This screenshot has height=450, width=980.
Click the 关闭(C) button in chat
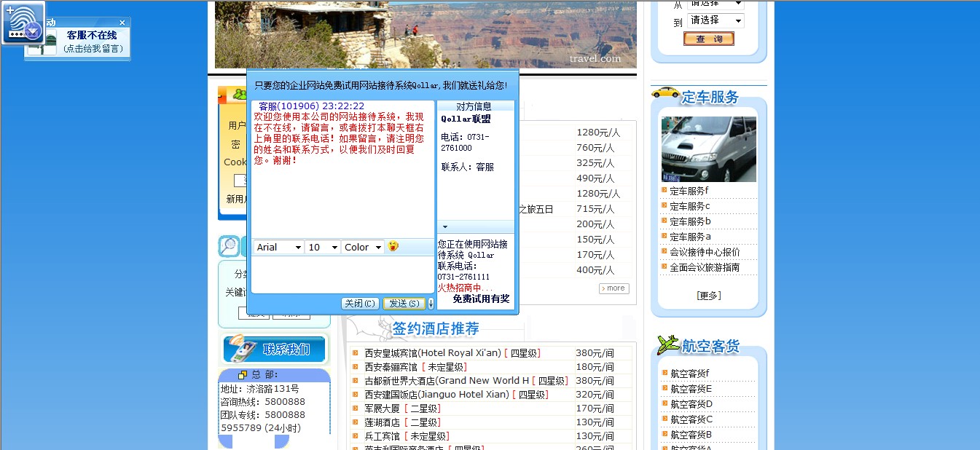coord(360,304)
